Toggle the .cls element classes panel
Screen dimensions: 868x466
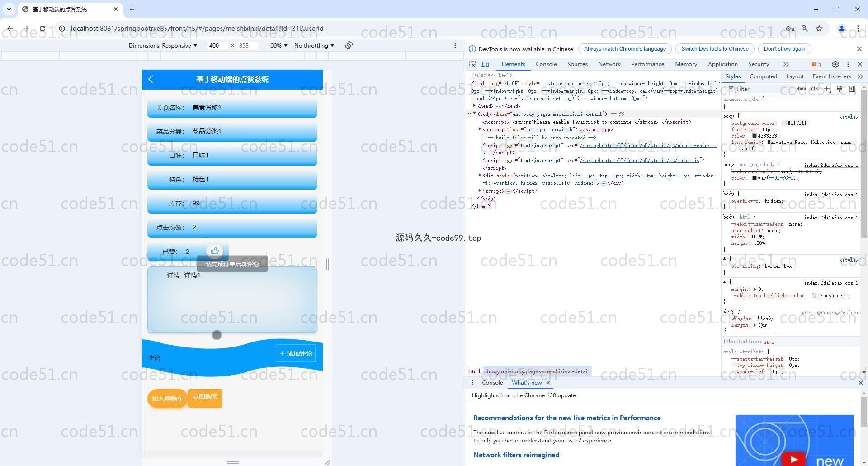(815, 89)
